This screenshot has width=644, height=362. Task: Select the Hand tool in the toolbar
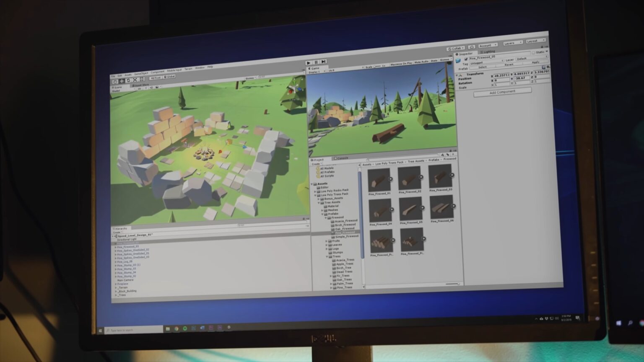click(x=115, y=81)
